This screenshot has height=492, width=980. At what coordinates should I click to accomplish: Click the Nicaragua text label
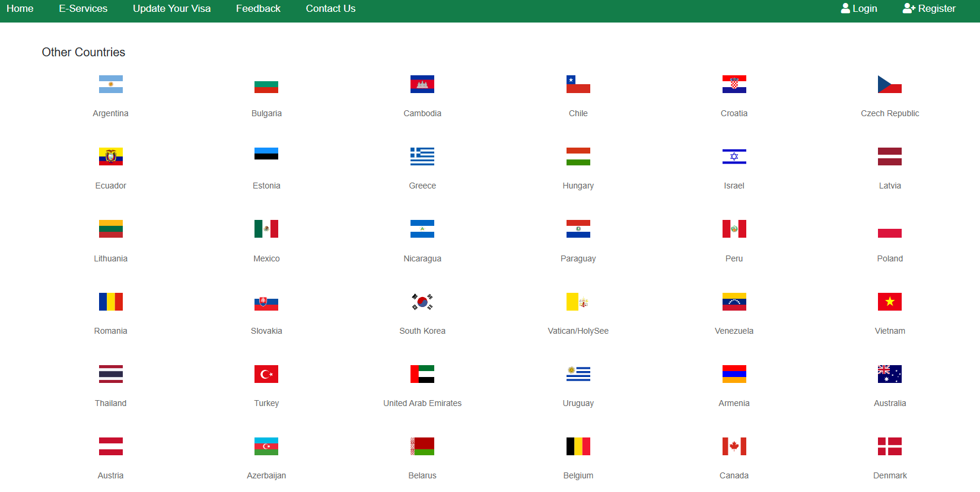coord(422,258)
